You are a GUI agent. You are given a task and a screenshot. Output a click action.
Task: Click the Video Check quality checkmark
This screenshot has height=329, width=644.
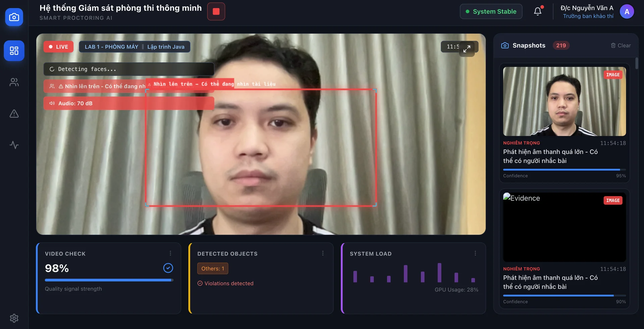(x=168, y=268)
